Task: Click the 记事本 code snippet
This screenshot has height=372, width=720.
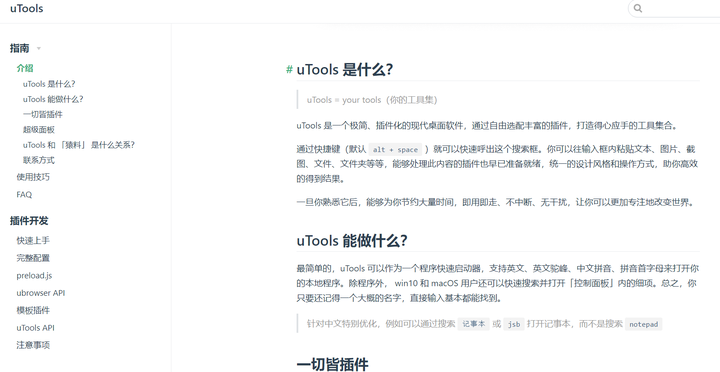Action: (474, 324)
